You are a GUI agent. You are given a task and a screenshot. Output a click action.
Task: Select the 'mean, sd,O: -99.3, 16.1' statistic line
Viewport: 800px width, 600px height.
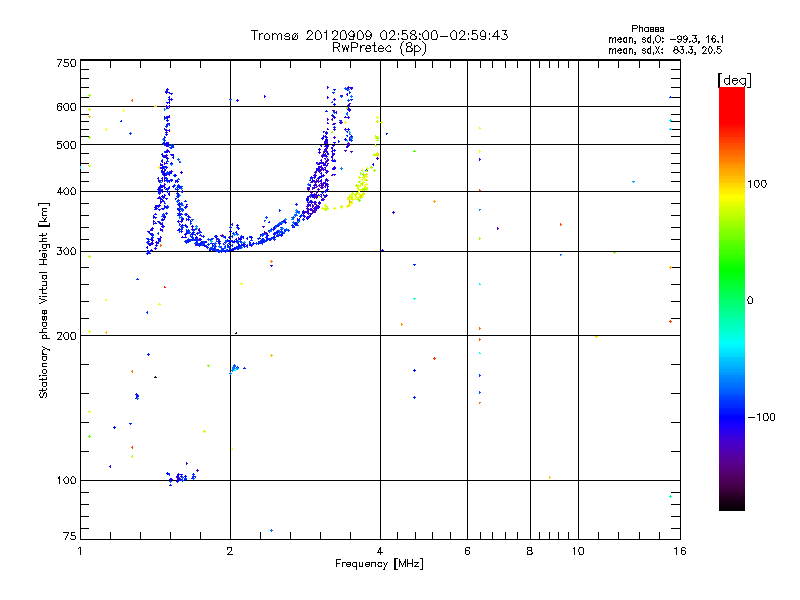666,39
